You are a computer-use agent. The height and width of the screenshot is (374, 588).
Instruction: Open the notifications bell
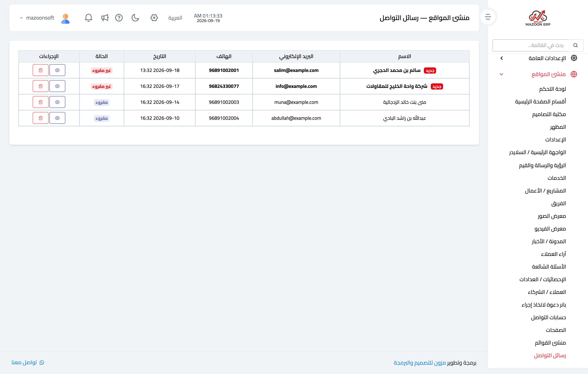coord(88,18)
